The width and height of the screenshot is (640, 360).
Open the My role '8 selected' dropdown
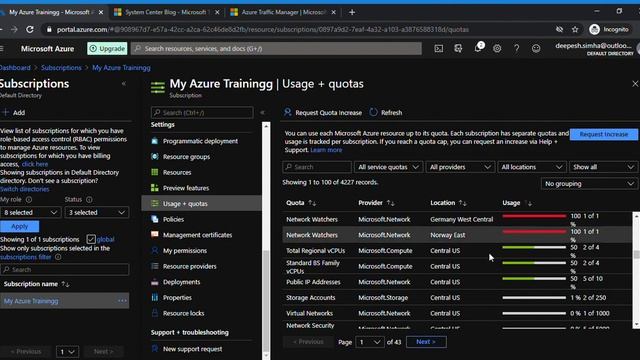31,212
